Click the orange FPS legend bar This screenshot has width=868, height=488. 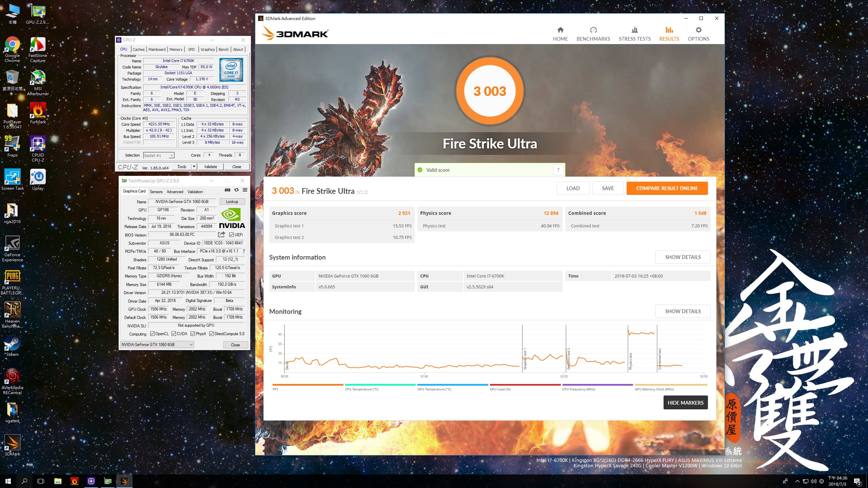308,385
